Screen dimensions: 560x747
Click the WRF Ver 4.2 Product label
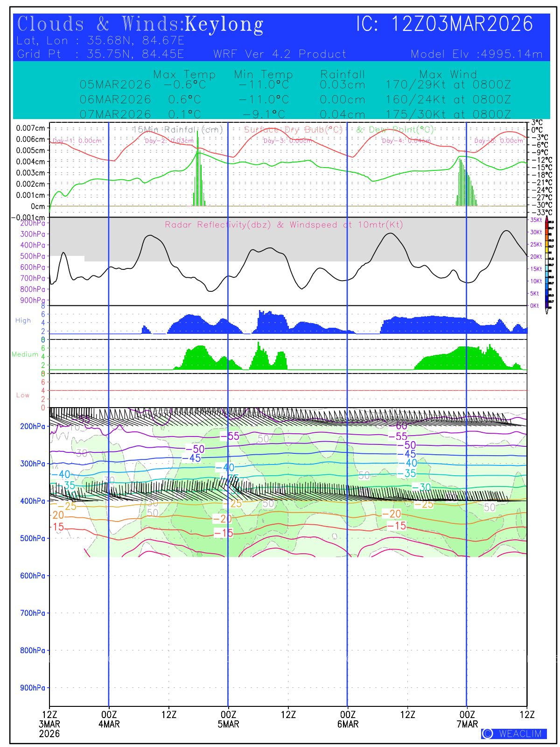pos(280,54)
